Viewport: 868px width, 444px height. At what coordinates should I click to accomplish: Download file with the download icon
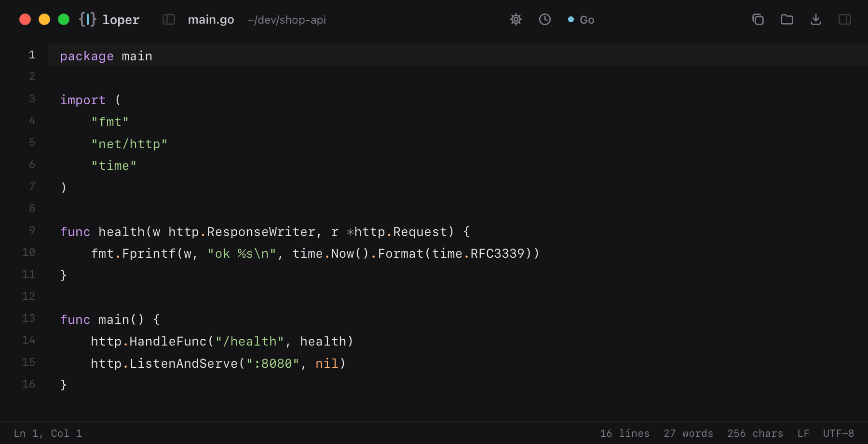click(x=816, y=19)
